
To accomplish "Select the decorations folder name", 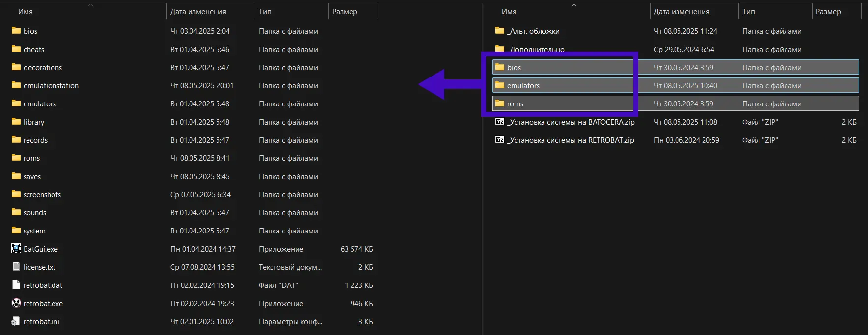I will [x=43, y=67].
